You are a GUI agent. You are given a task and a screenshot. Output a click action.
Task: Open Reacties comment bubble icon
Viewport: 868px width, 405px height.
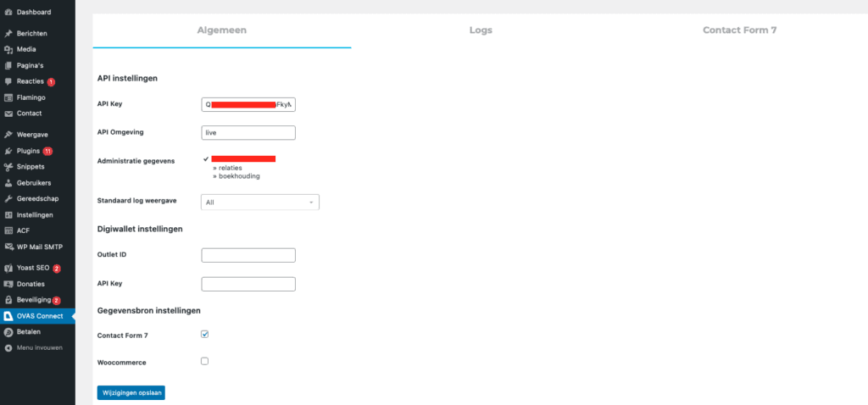[x=8, y=82]
